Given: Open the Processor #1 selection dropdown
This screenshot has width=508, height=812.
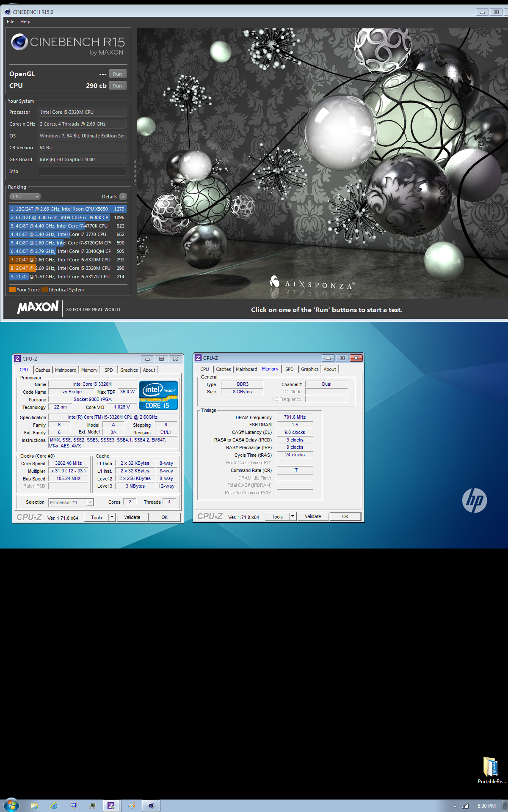Looking at the screenshot, I should pos(71,502).
